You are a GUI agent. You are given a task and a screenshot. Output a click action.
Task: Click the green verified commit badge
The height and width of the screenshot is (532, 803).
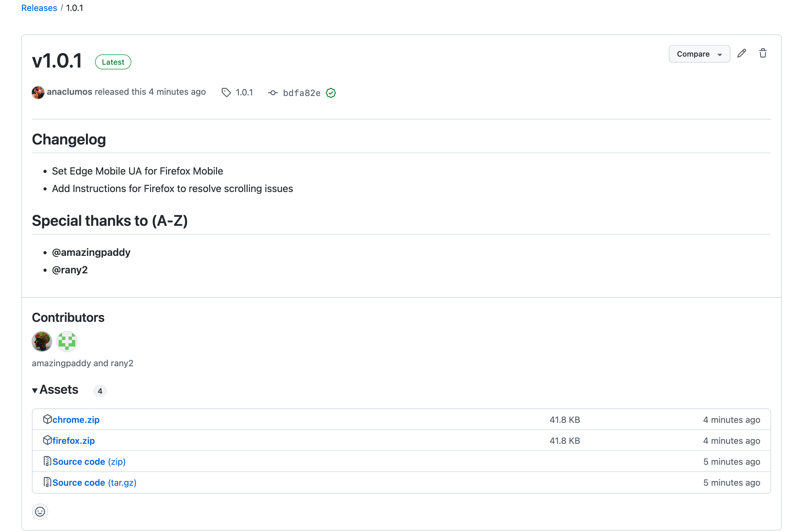pyautogui.click(x=331, y=93)
